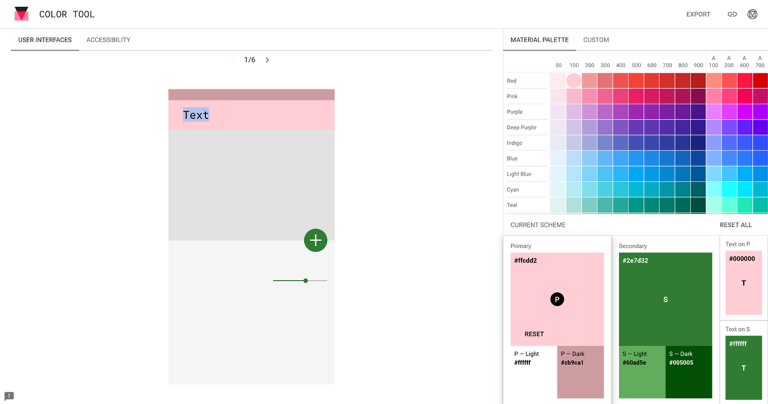
Task: Click the slider in the phone preview
Action: 300,281
